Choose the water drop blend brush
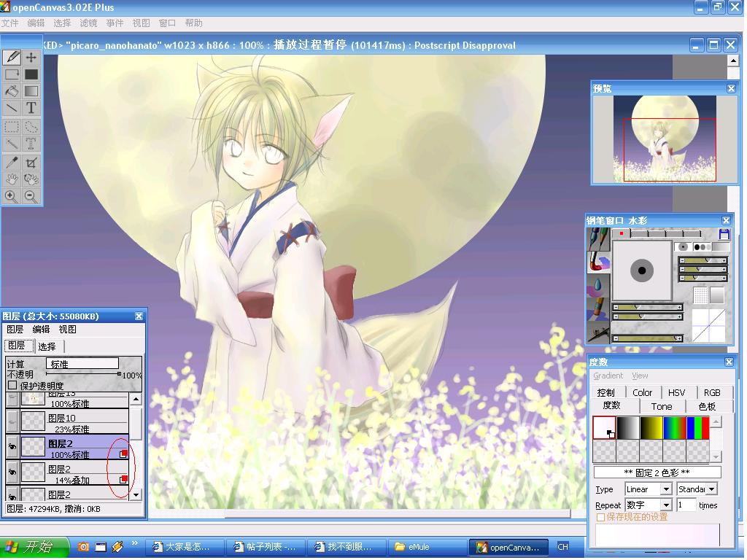This screenshot has width=747, height=560. pyautogui.click(x=598, y=285)
